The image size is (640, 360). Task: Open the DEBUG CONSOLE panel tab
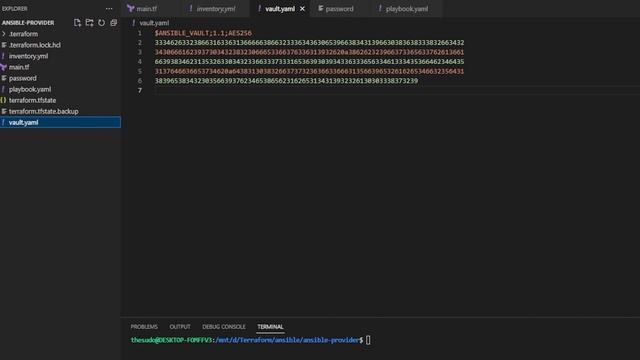[224, 327]
